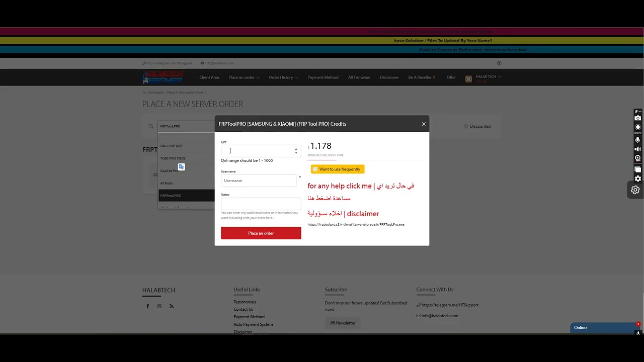Image resolution: width=644 pixels, height=362 pixels.
Task: Click the settings gear icon in the top bar
Action: pos(499,63)
